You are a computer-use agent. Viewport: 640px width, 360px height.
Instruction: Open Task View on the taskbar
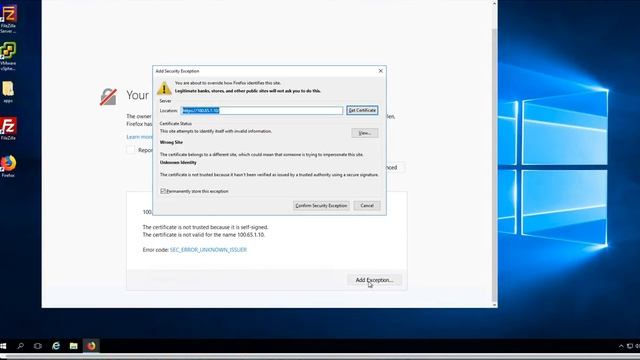(x=38, y=346)
